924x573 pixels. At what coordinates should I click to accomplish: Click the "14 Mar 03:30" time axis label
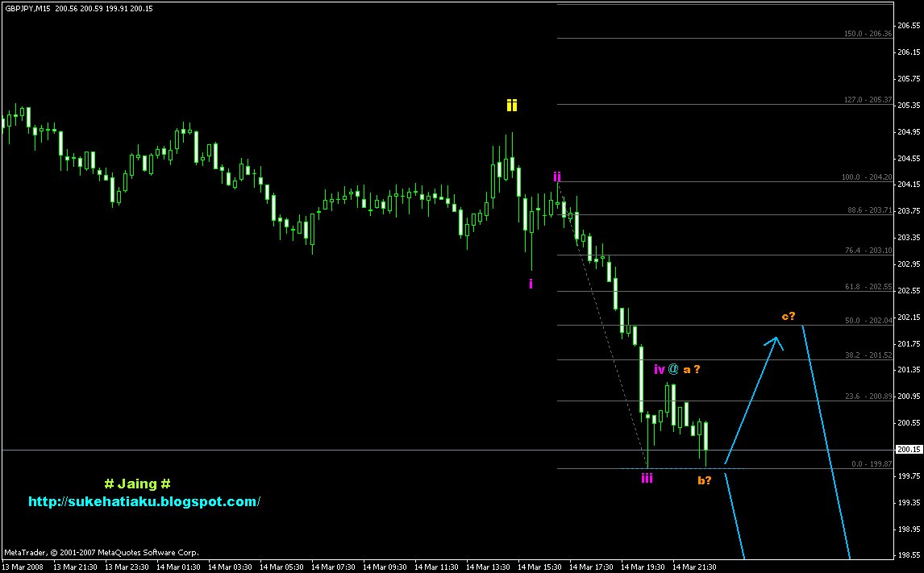[230, 567]
